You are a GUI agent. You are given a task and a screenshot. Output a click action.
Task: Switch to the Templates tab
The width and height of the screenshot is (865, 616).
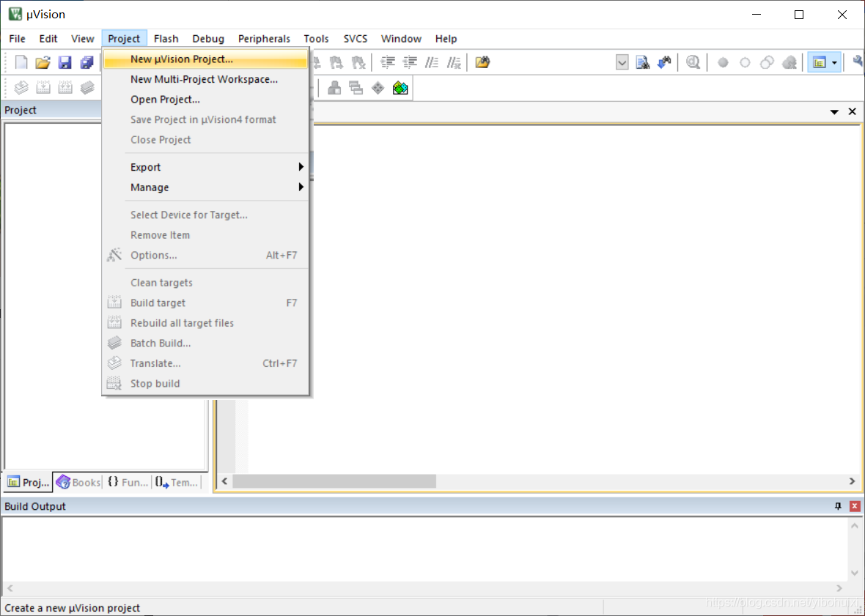click(x=177, y=482)
